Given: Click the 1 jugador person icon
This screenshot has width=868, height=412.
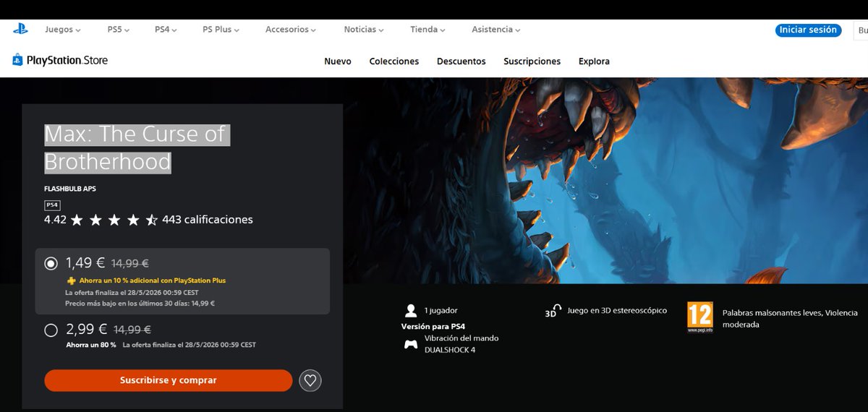Looking at the screenshot, I should [x=411, y=311].
